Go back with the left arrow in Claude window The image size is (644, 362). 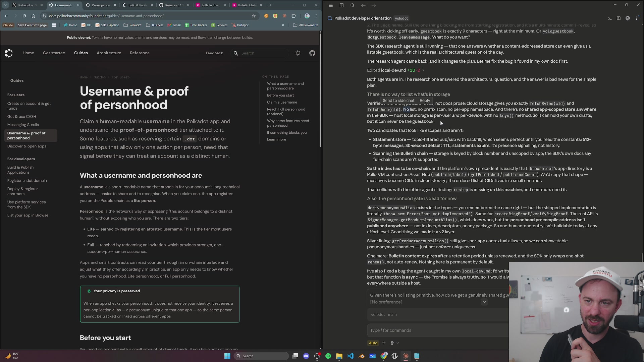[x=363, y=5]
